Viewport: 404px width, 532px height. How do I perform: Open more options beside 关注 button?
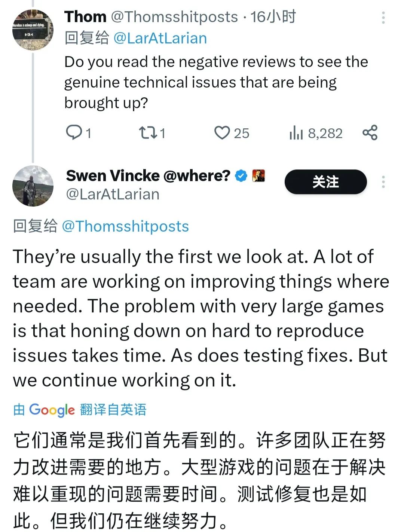383,182
